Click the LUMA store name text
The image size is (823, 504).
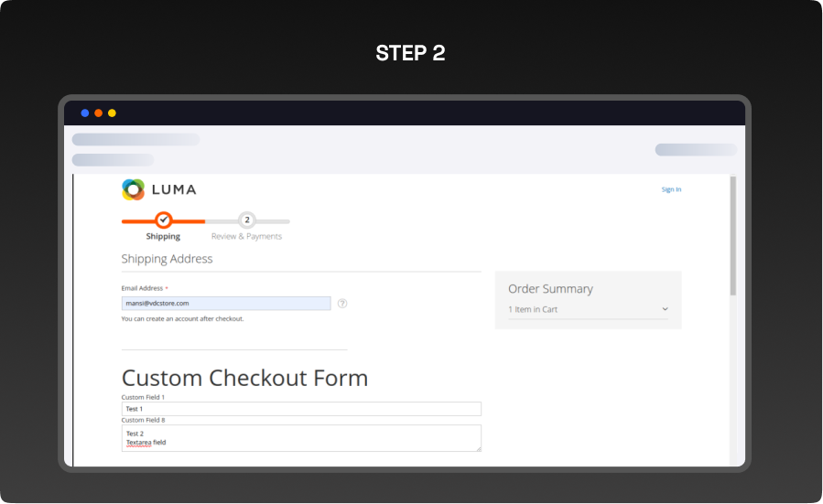[174, 189]
